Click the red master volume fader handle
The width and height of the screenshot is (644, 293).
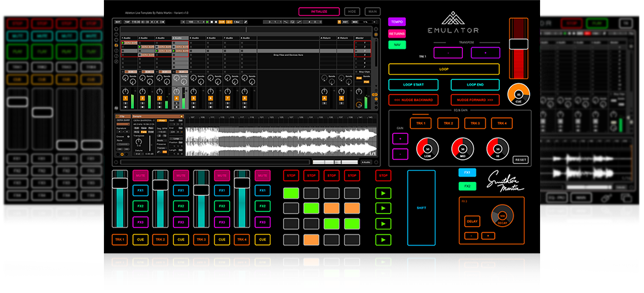coord(518,44)
